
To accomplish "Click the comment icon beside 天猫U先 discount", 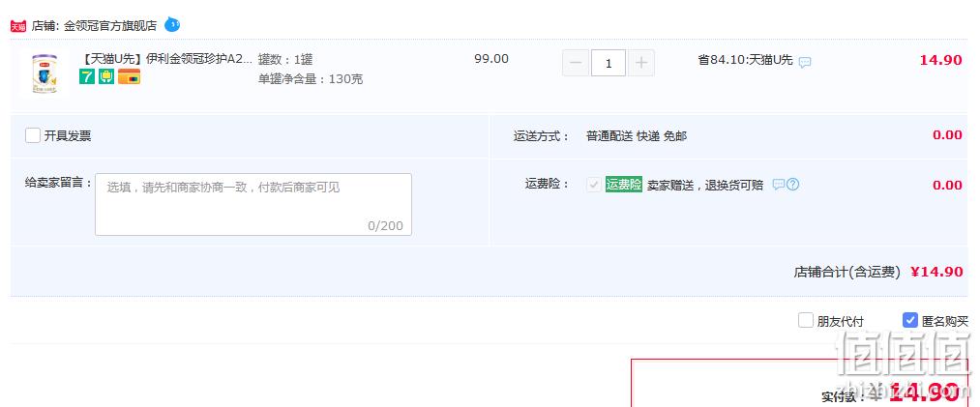I will point(805,63).
